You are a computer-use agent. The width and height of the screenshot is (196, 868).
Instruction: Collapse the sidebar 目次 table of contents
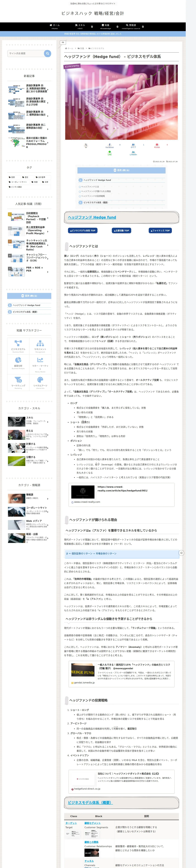pyautogui.click(x=29, y=296)
